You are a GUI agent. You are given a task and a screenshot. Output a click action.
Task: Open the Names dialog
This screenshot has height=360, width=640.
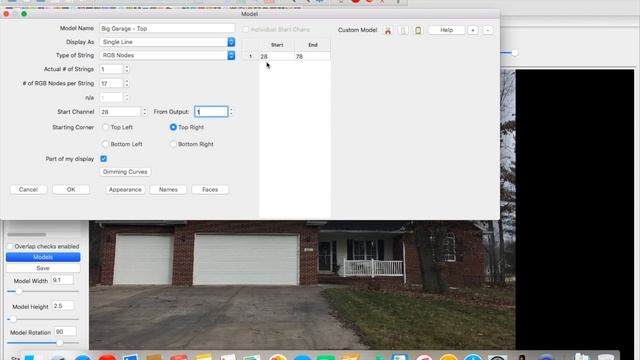tap(168, 189)
